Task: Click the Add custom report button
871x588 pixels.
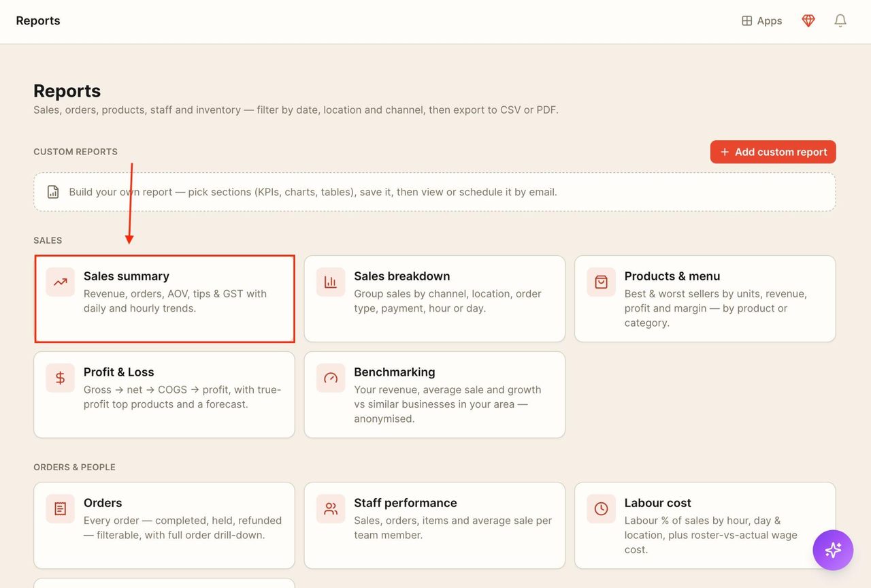Action: click(773, 152)
